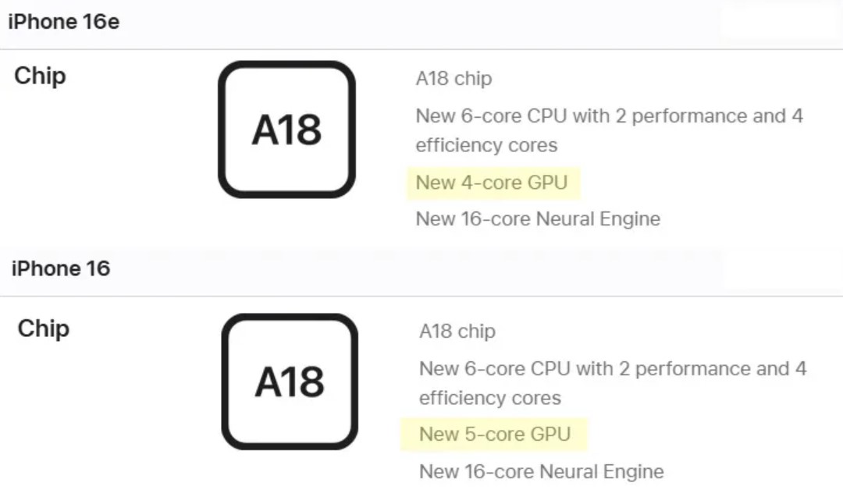Click the highlighted New 5-core GPU text
This screenshot has height=504, width=843.
tap(495, 435)
